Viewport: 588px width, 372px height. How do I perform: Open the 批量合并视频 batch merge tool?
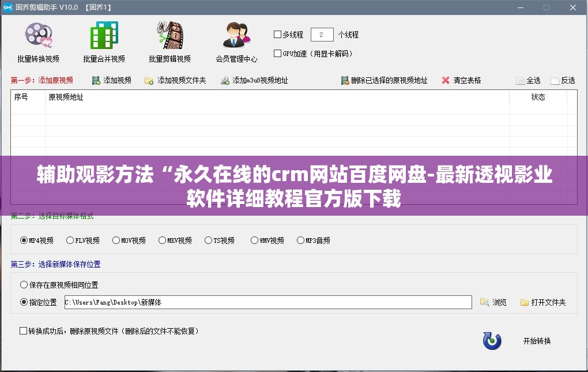(x=104, y=42)
